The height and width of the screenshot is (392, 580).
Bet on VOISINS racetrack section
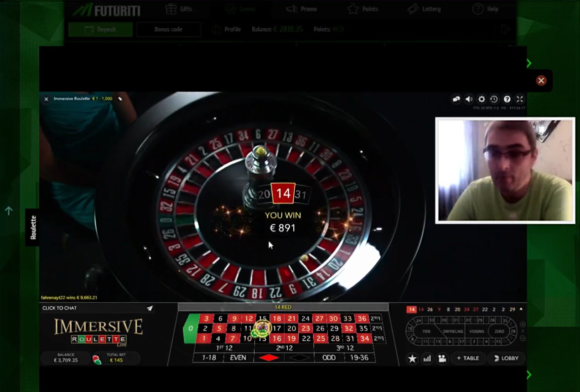coord(476,331)
